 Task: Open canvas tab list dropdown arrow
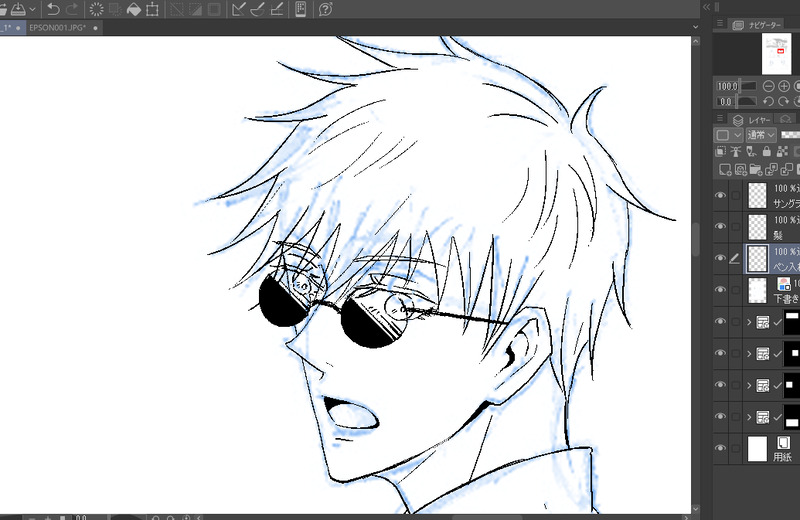click(695, 27)
